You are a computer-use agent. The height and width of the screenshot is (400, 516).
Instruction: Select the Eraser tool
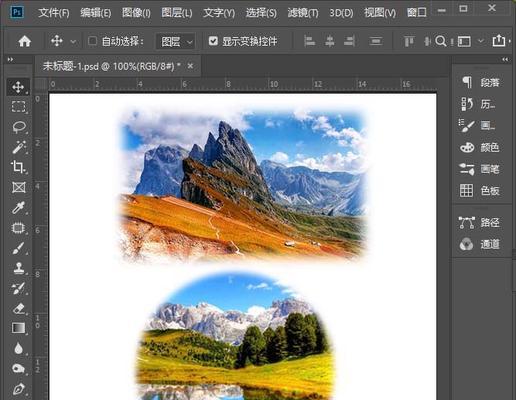19,308
